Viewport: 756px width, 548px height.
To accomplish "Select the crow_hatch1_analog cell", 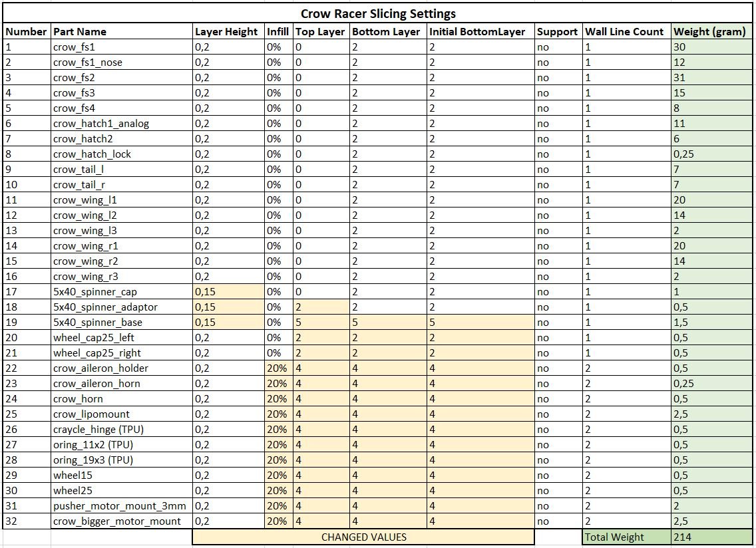I will click(122, 124).
